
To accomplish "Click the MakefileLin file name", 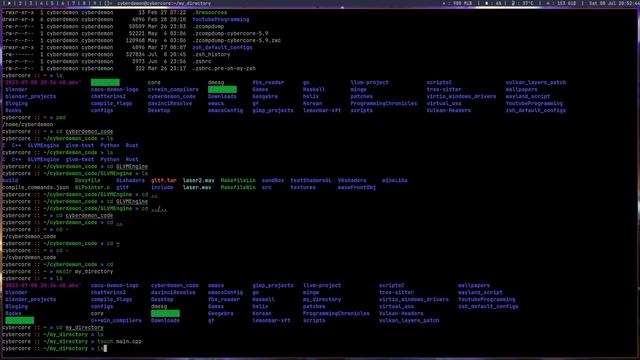I will pyautogui.click(x=238, y=180).
